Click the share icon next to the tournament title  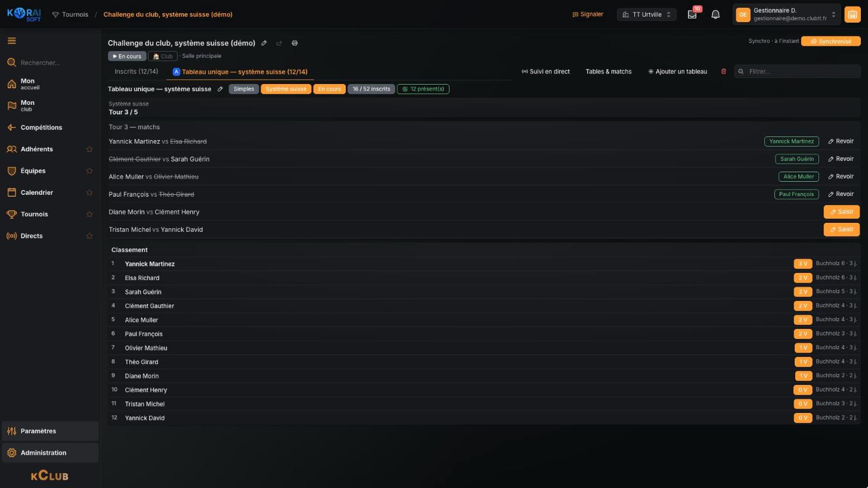[x=279, y=43]
